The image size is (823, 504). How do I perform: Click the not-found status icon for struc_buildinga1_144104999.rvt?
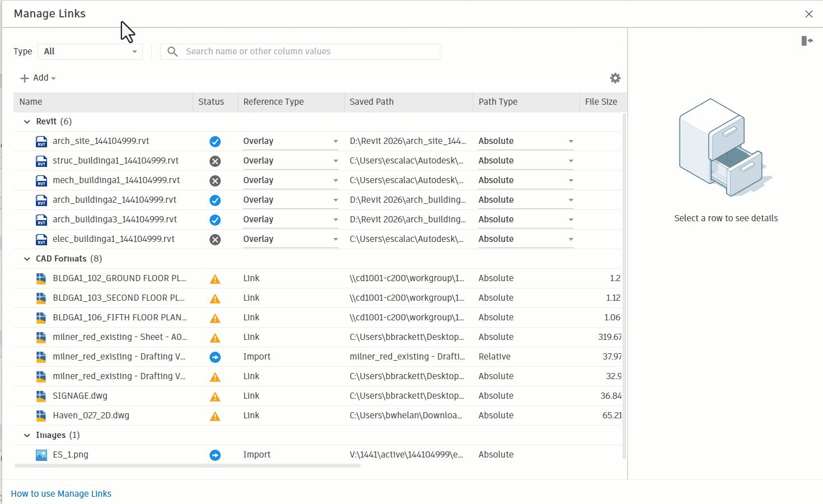point(215,161)
